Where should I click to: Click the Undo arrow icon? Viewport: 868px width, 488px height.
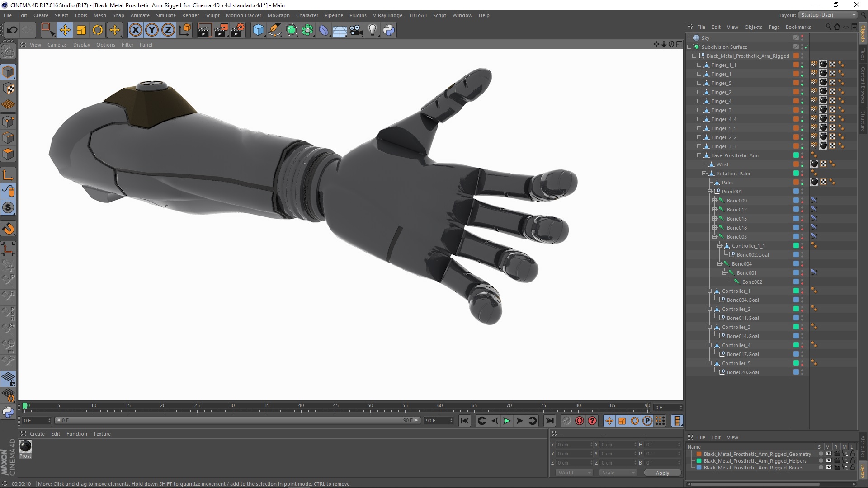click(12, 30)
